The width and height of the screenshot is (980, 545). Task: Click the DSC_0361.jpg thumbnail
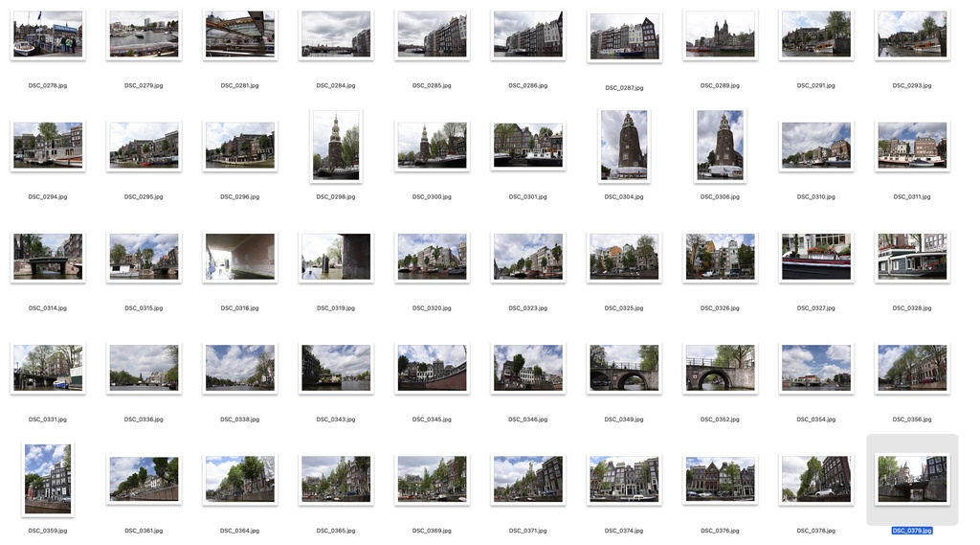click(144, 479)
